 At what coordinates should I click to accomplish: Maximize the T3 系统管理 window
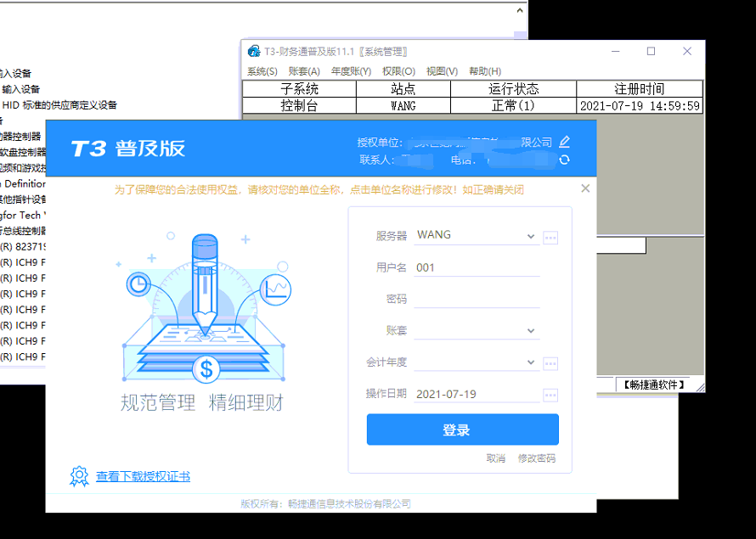coord(651,51)
